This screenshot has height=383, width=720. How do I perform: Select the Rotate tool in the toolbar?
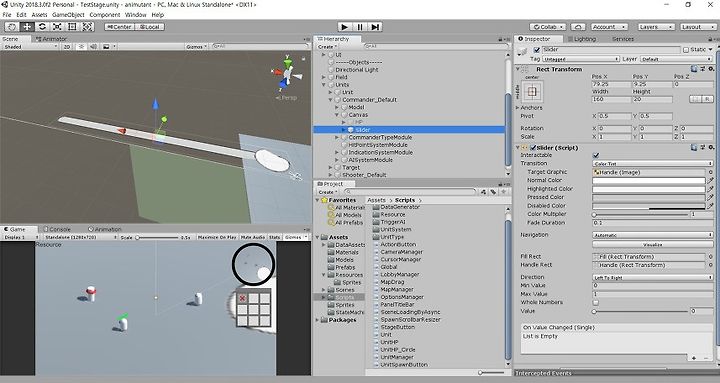(x=42, y=27)
